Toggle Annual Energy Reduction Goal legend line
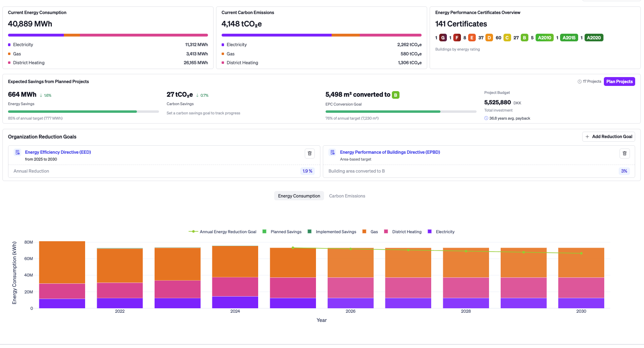Screen dimensions: 644x348 (222, 232)
